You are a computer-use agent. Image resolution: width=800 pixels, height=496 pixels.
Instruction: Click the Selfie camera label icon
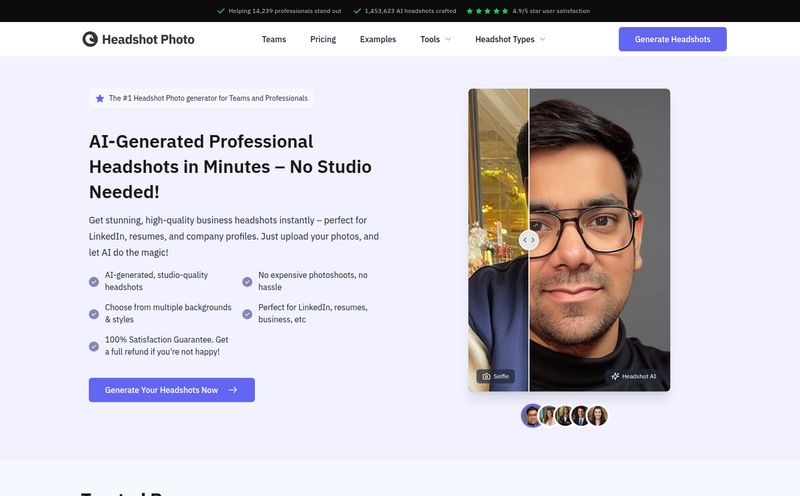point(486,377)
